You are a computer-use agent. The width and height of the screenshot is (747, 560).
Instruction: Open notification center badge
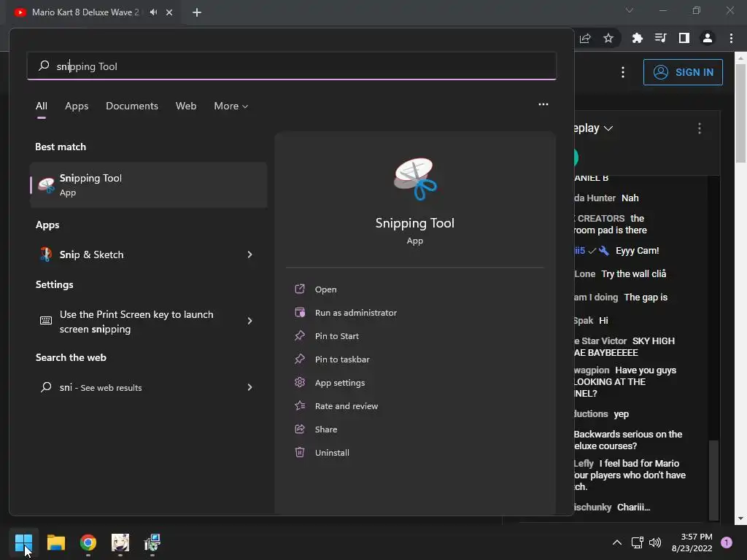(x=726, y=542)
